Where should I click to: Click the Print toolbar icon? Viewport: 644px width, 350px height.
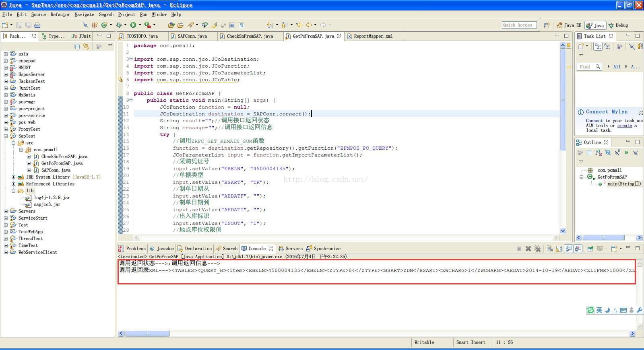pyautogui.click(x=37, y=25)
